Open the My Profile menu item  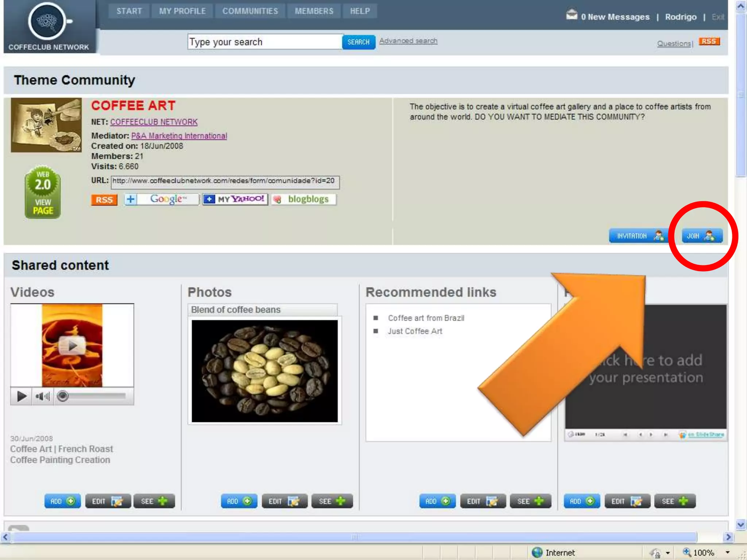coord(182,11)
